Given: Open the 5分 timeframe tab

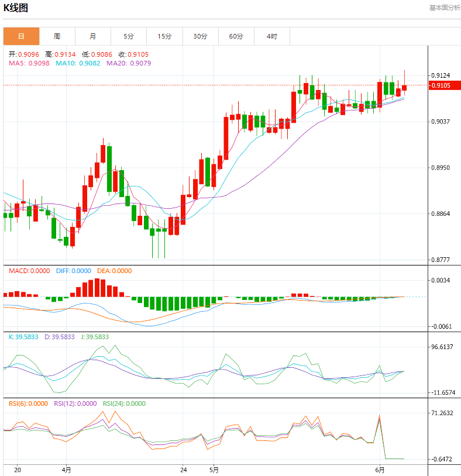Looking at the screenshot, I should tap(129, 36).
